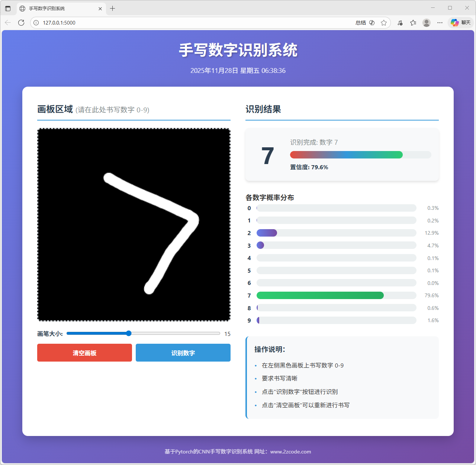This screenshot has width=476, height=465.
Task: Open a new browser tab
Action: pos(113,8)
